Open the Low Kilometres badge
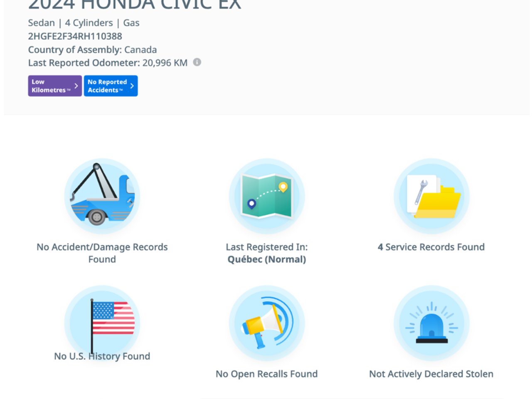The height and width of the screenshot is (399, 532). click(55, 86)
